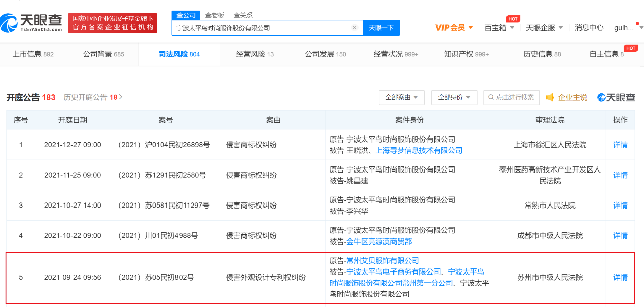Click the 天眼查 logo above the table
This screenshot has height=307, width=644.
(616, 97)
